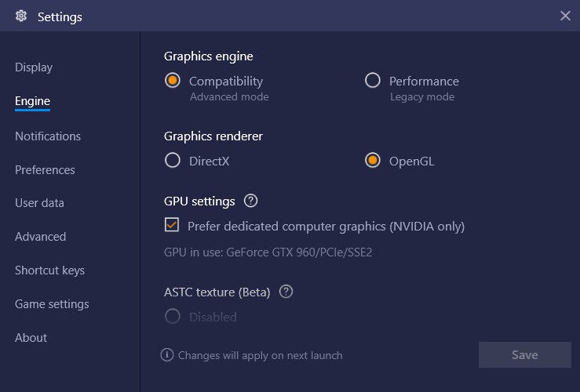Choose DirectX as graphics renderer
Viewport: 580px width, 392px height.
(x=173, y=161)
